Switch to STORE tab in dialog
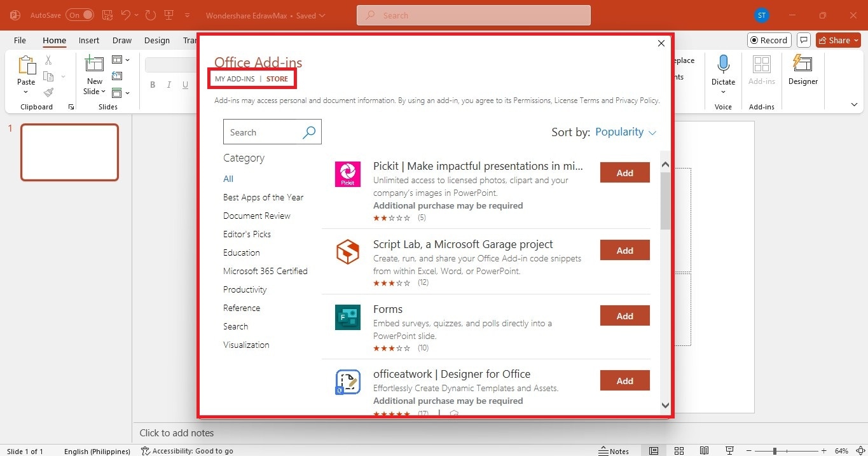 tap(277, 79)
